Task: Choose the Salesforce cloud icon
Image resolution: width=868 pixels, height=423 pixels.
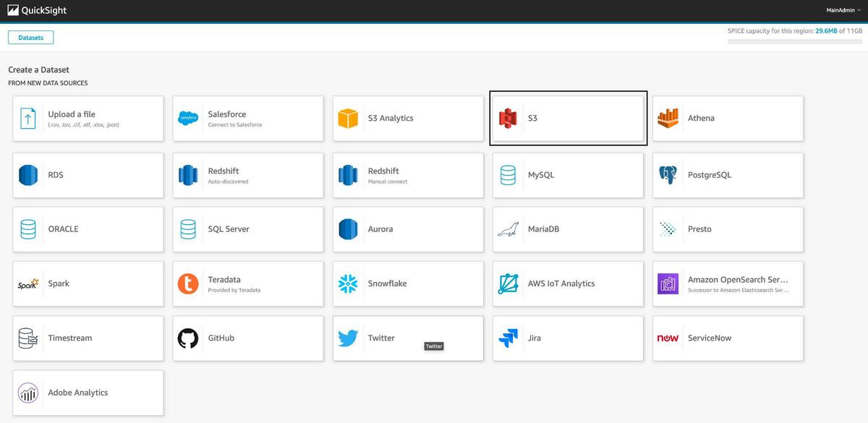Action: [x=188, y=119]
